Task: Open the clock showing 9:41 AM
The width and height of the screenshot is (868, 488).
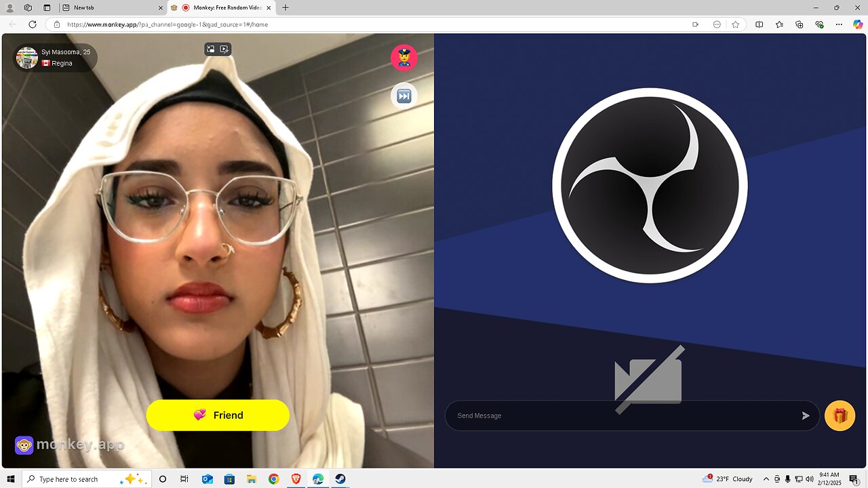Action: [x=829, y=479]
